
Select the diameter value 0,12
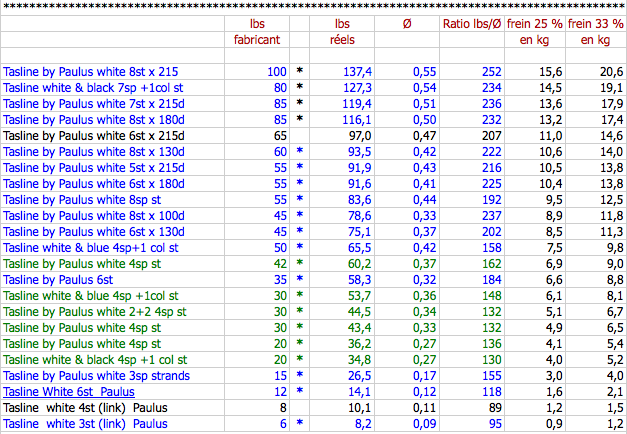pyautogui.click(x=424, y=392)
